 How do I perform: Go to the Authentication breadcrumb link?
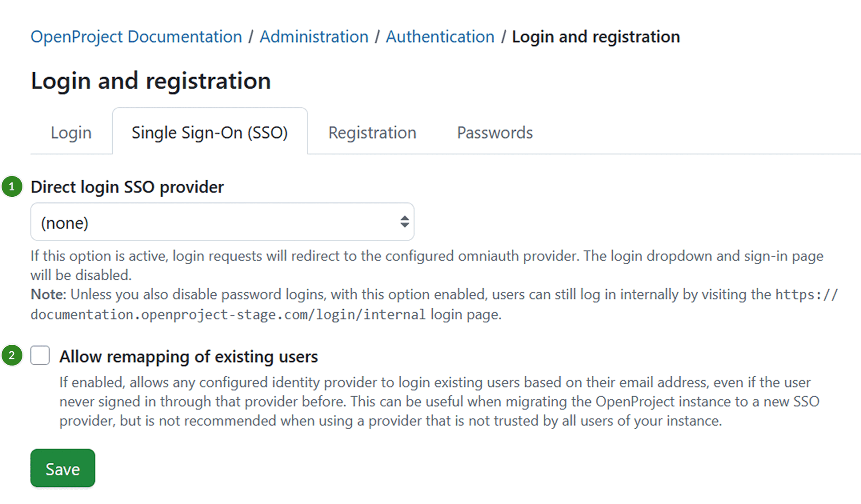[x=440, y=37]
